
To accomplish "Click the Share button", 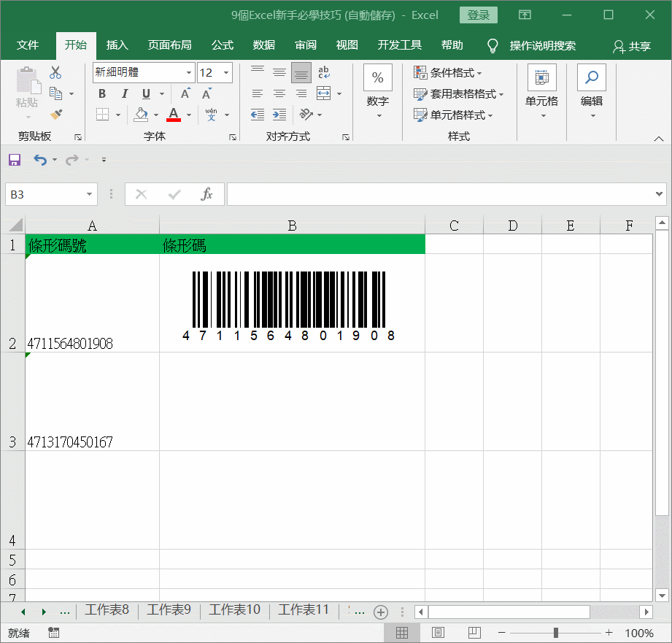I will (x=632, y=46).
